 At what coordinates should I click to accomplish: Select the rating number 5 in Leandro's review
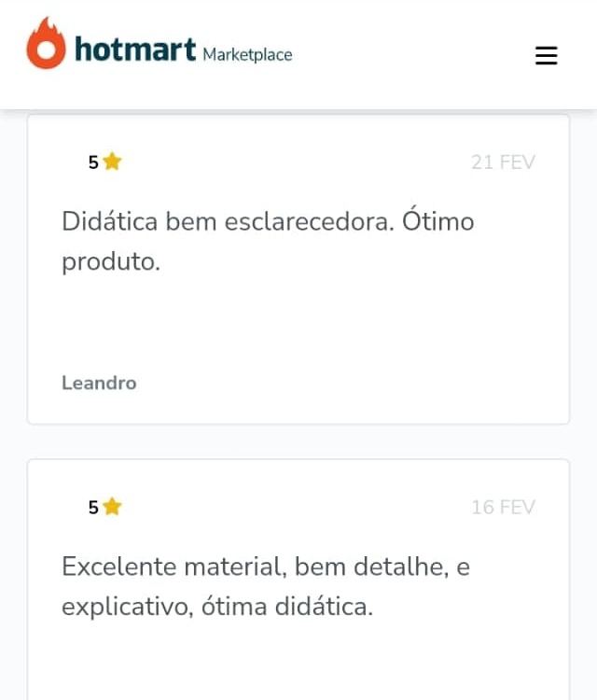[93, 162]
